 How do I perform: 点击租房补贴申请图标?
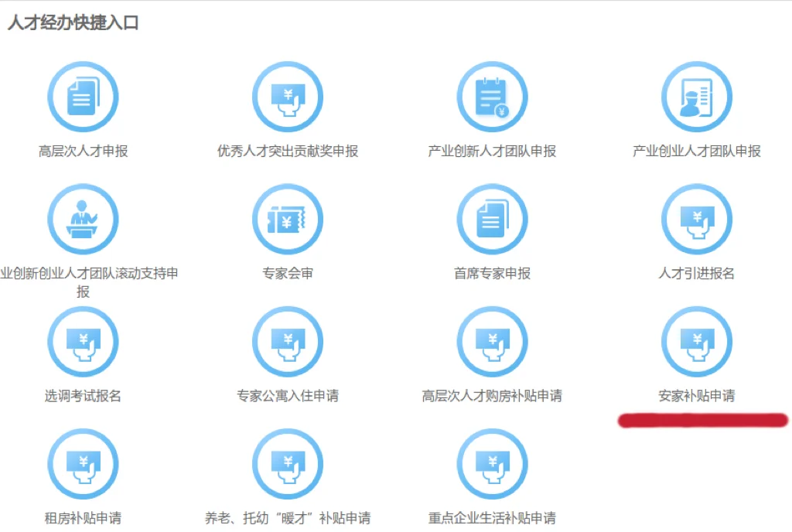pyautogui.click(x=84, y=464)
